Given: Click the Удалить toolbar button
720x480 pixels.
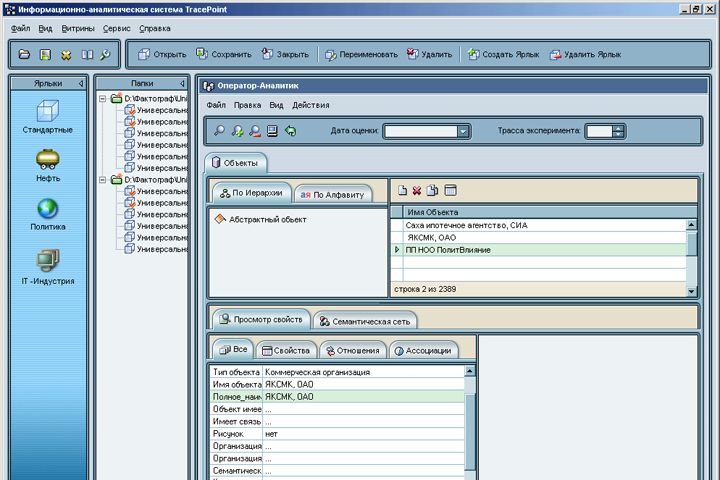Looking at the screenshot, I should [429, 54].
